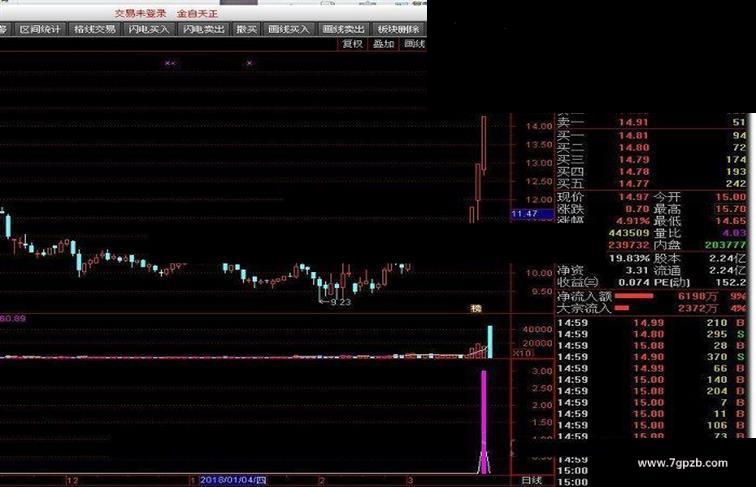Click the 量比 value 4.03
The image size is (756, 487).
click(735, 233)
